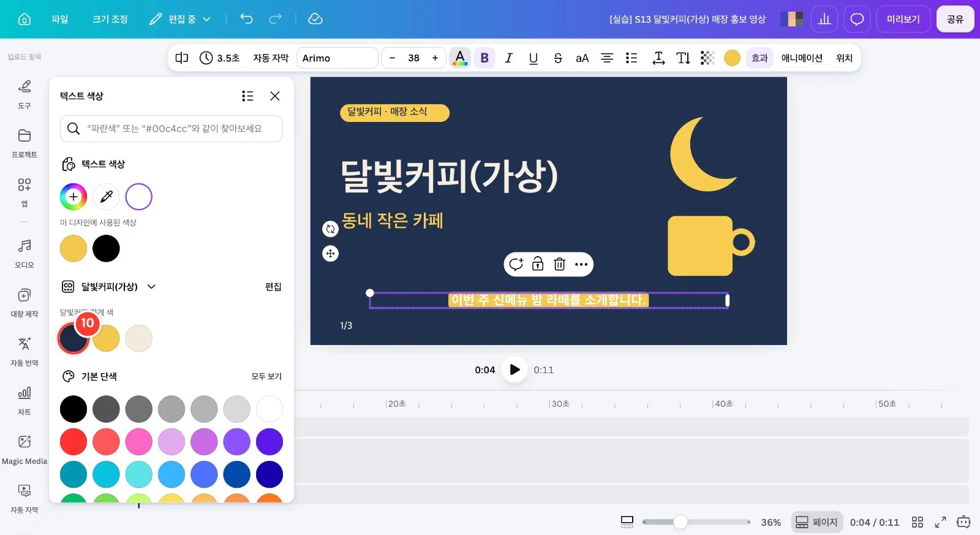Redo the last action
Viewport: 980px width, 535px height.
tap(276, 19)
